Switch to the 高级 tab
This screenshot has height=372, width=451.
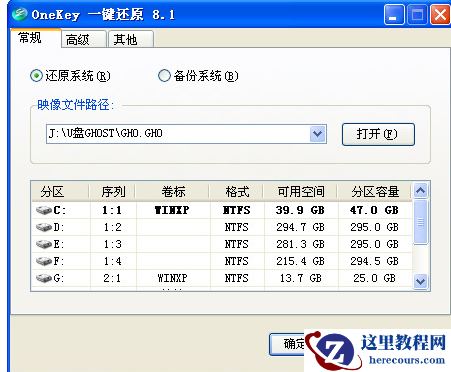pos(83,39)
